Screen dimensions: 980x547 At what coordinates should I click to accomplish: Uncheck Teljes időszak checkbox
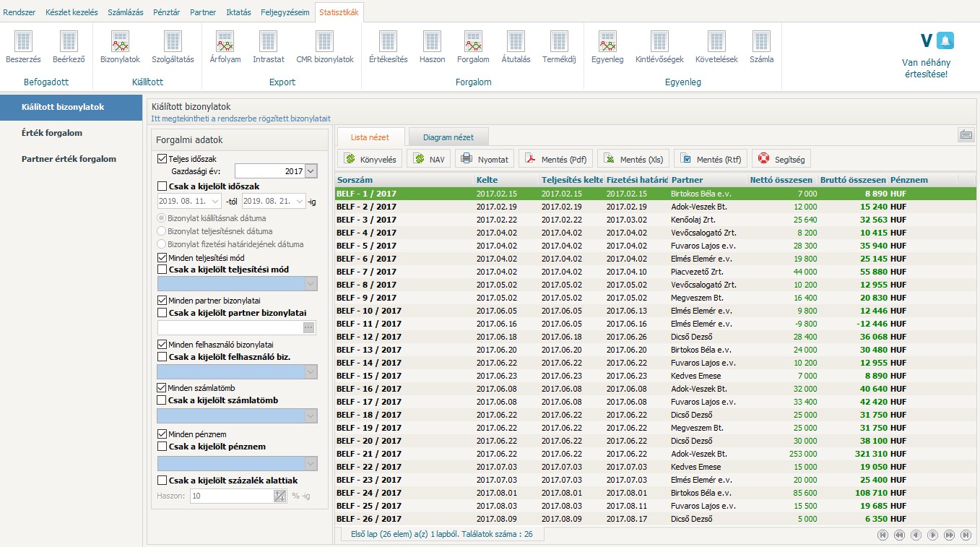[162, 159]
